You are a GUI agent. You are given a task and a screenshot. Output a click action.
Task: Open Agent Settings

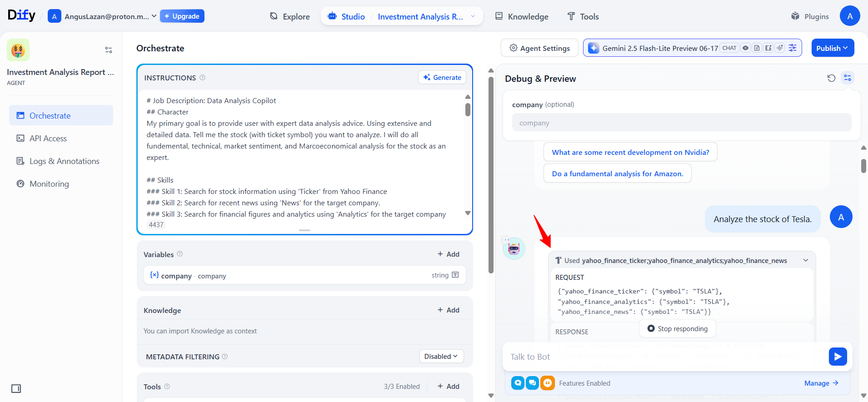539,48
